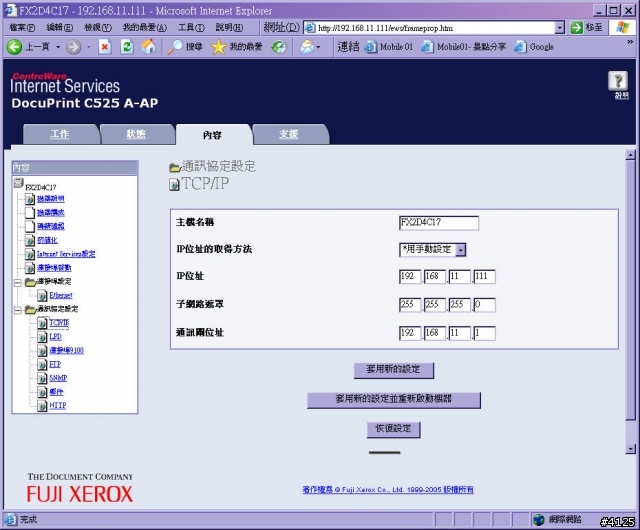This screenshot has height=530, width=640.
Task: Open the 連接埠9100 link in tree
Action: tap(67, 350)
